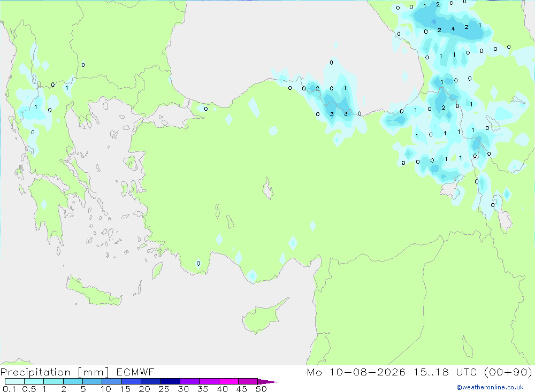Image resolution: width=535 pixels, height=392 pixels.
Task: Click the "Precipitation [mm]" title label
Action: tap(55, 372)
